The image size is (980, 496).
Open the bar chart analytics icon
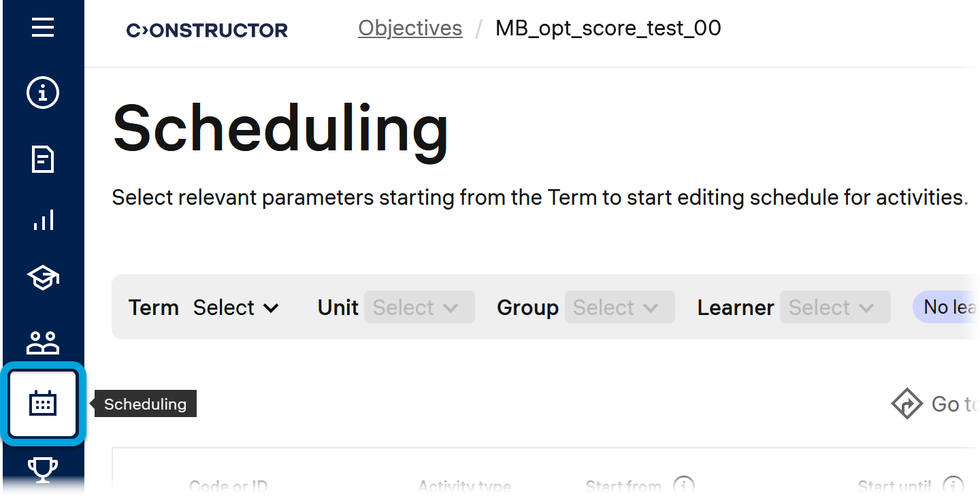click(43, 220)
